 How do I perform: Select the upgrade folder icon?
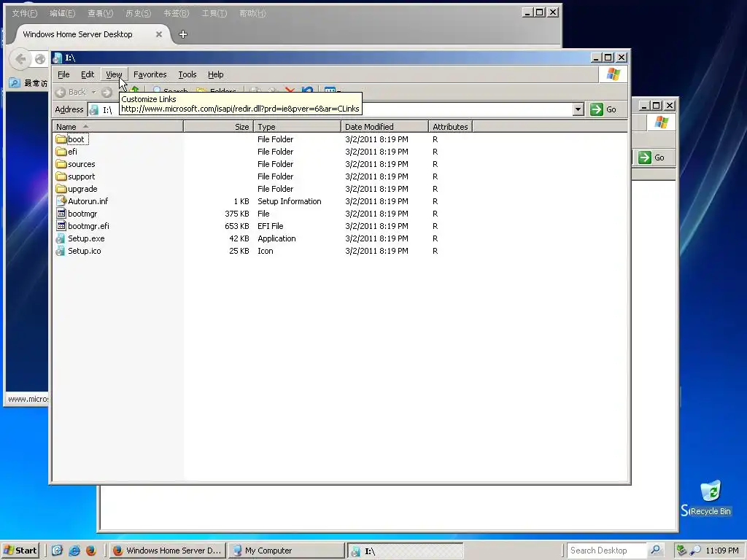[61, 189]
